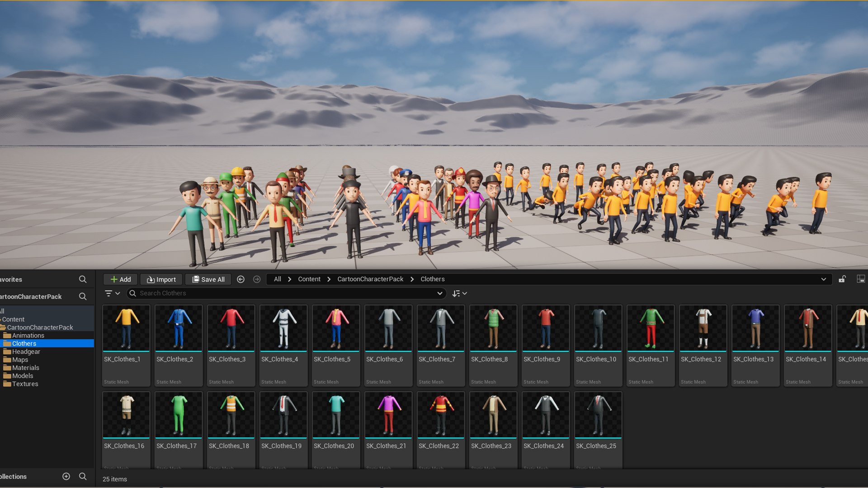Screen dimensions: 868x488
Task: Expand chevron after CartoonCharacterPack in breadcrumb
Action: coord(412,279)
